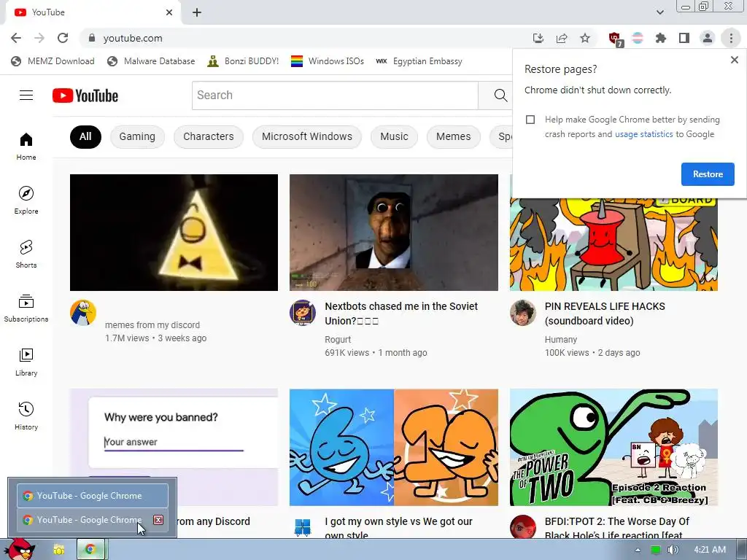Reload the YouTube page
Image resolution: width=747 pixels, height=560 pixels.
[63, 38]
